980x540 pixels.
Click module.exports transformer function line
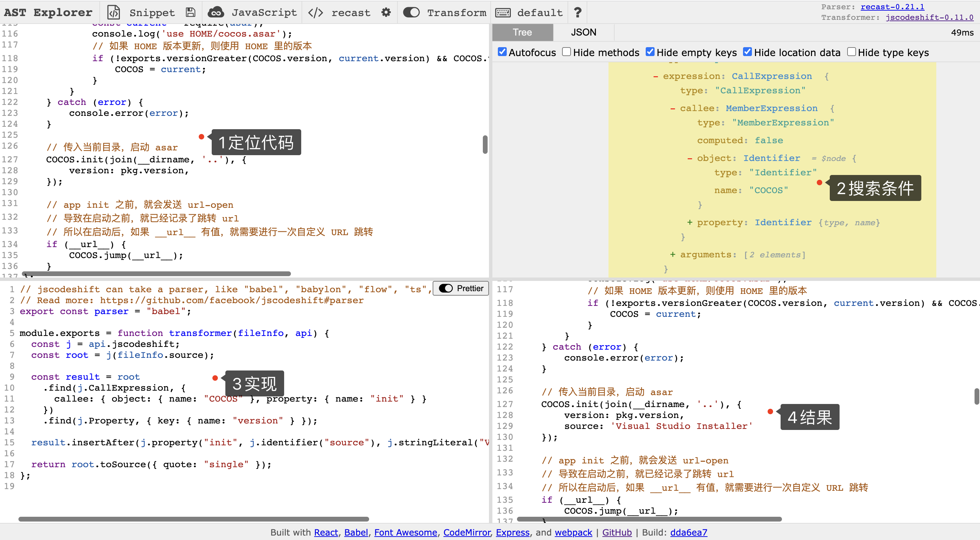[174, 333]
